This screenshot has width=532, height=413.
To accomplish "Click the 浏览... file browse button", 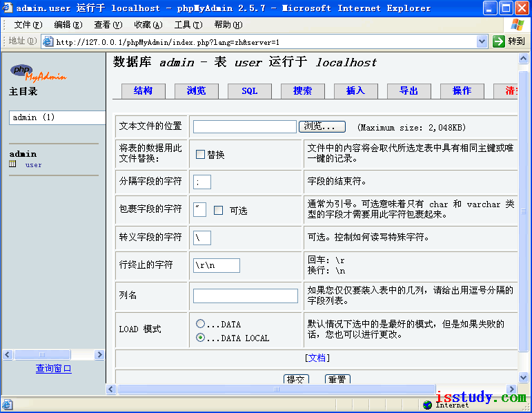I will (322, 126).
